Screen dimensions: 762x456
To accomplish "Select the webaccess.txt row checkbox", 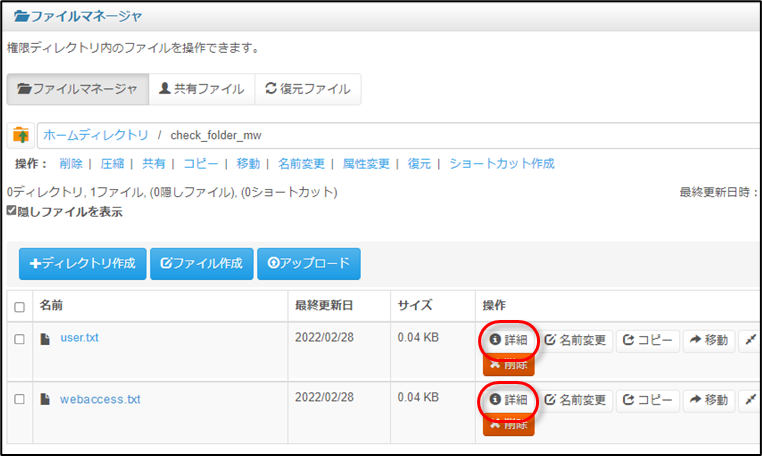I will pyautogui.click(x=20, y=400).
